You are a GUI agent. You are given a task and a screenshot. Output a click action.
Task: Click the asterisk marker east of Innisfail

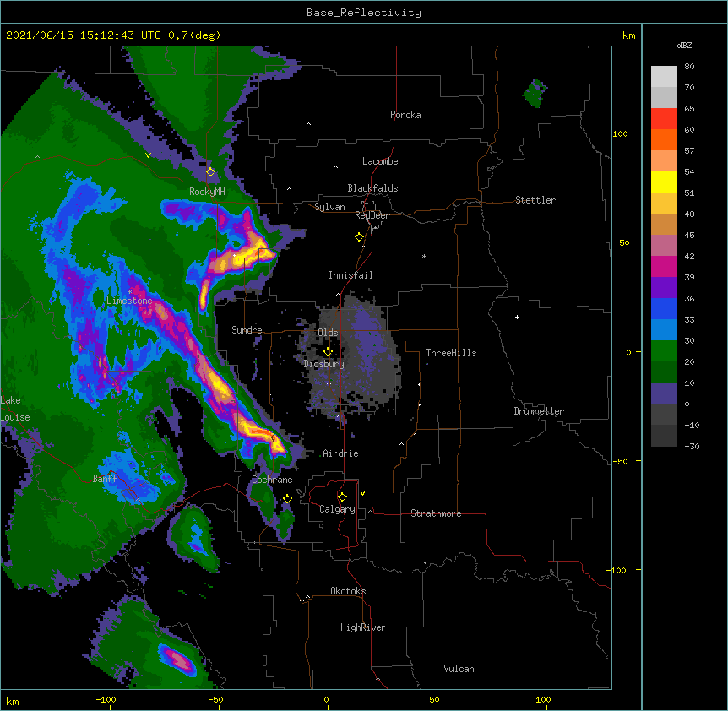(424, 256)
